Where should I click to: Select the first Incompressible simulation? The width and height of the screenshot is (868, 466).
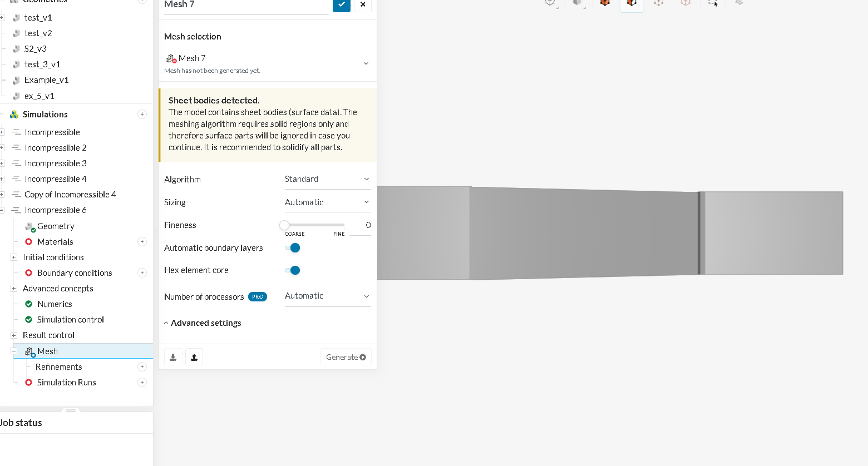pos(52,132)
